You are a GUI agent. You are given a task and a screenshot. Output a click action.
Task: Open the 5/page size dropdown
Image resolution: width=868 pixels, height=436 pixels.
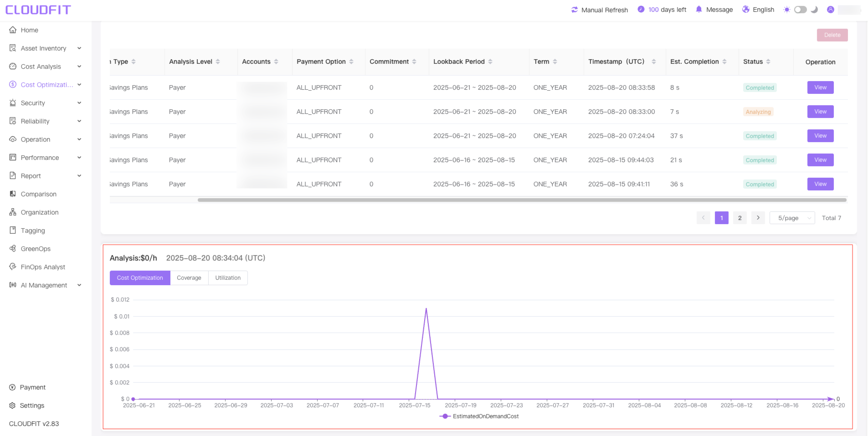(x=792, y=218)
